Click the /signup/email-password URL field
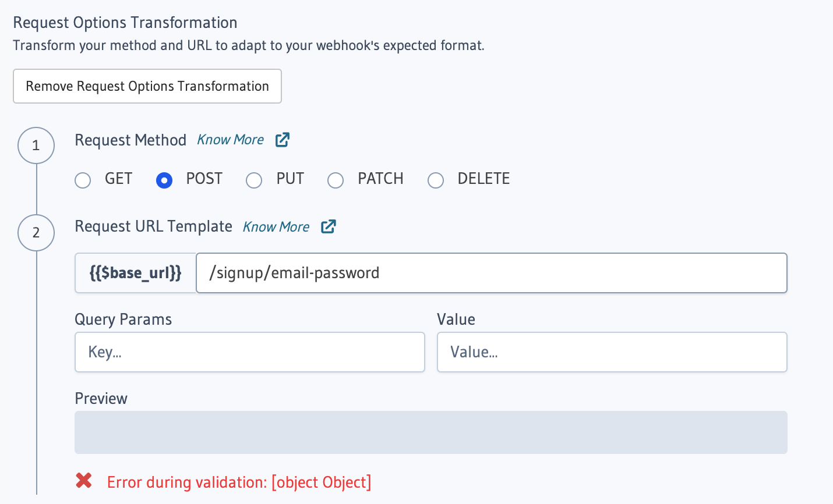833x504 pixels. click(x=491, y=272)
